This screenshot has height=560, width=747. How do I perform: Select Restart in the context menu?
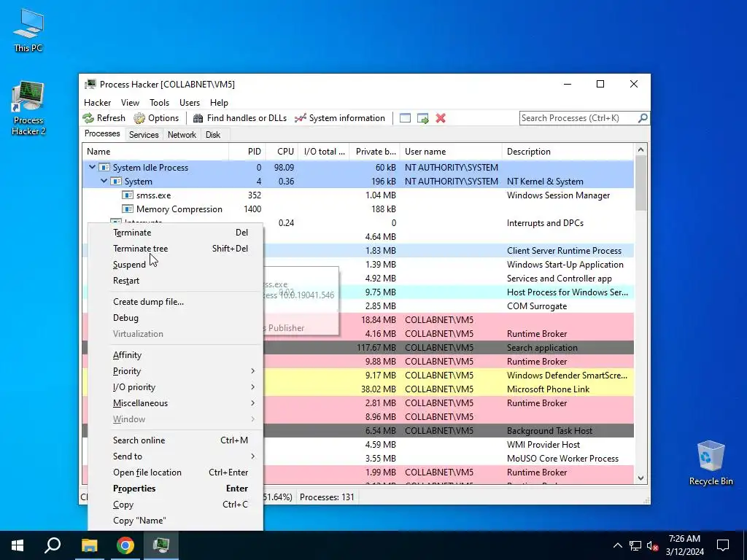pyautogui.click(x=176, y=281)
